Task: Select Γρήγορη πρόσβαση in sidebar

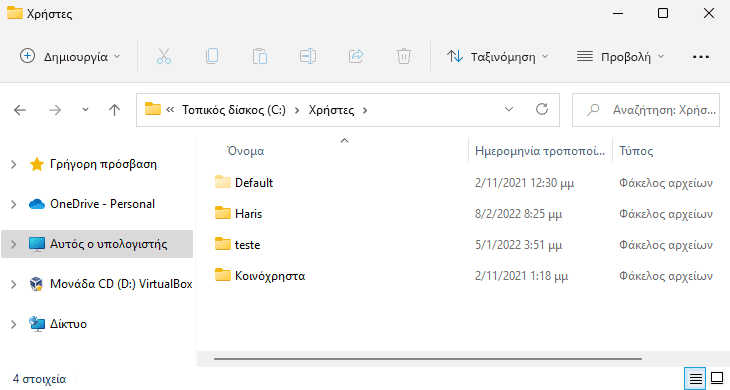Action: tap(103, 164)
